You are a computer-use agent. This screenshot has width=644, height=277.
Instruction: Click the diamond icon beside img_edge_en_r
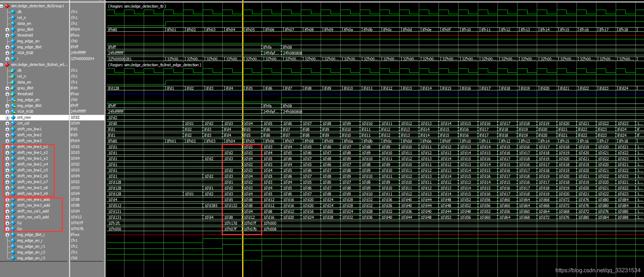[13, 240]
